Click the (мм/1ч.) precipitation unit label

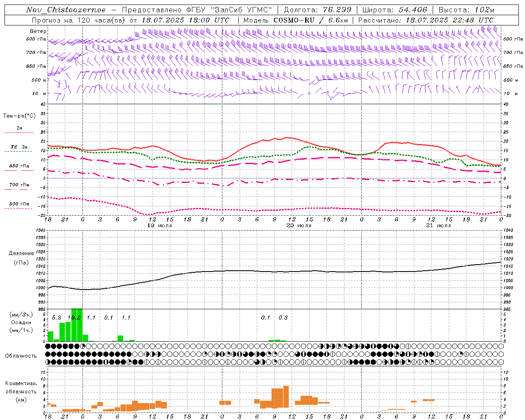[21, 330]
